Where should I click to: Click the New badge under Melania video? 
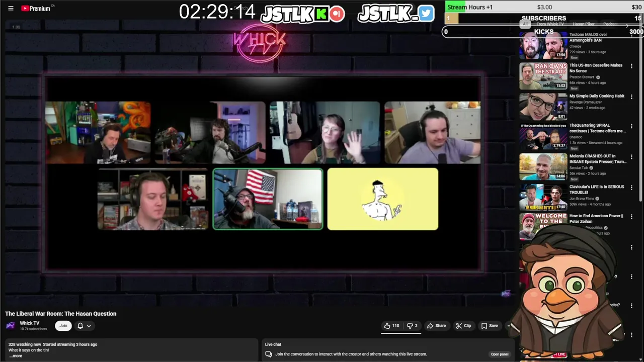click(x=574, y=179)
